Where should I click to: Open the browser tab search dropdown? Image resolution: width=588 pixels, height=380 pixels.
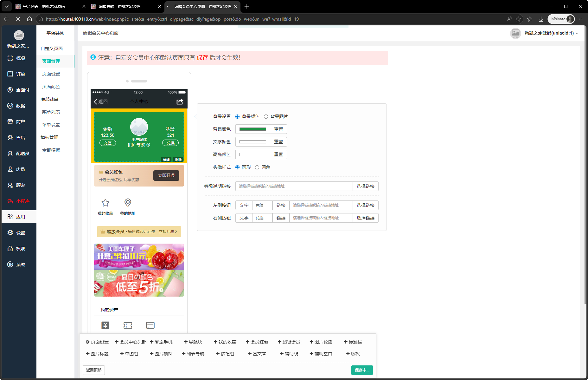pyautogui.click(x=7, y=6)
